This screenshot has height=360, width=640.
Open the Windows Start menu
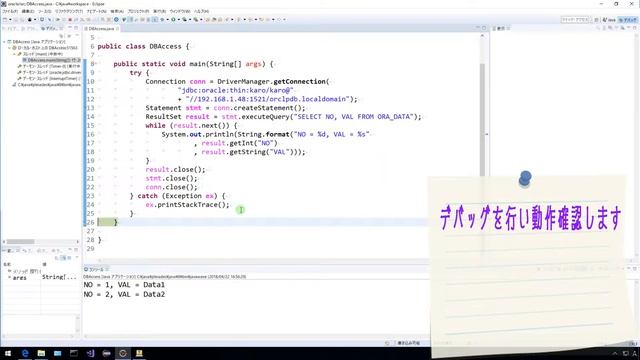(x=8, y=353)
